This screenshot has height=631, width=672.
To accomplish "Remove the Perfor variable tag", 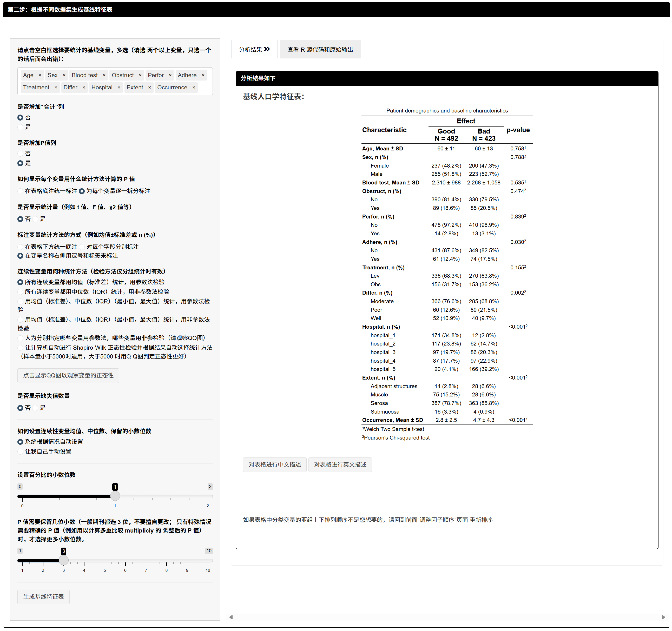I will (170, 75).
